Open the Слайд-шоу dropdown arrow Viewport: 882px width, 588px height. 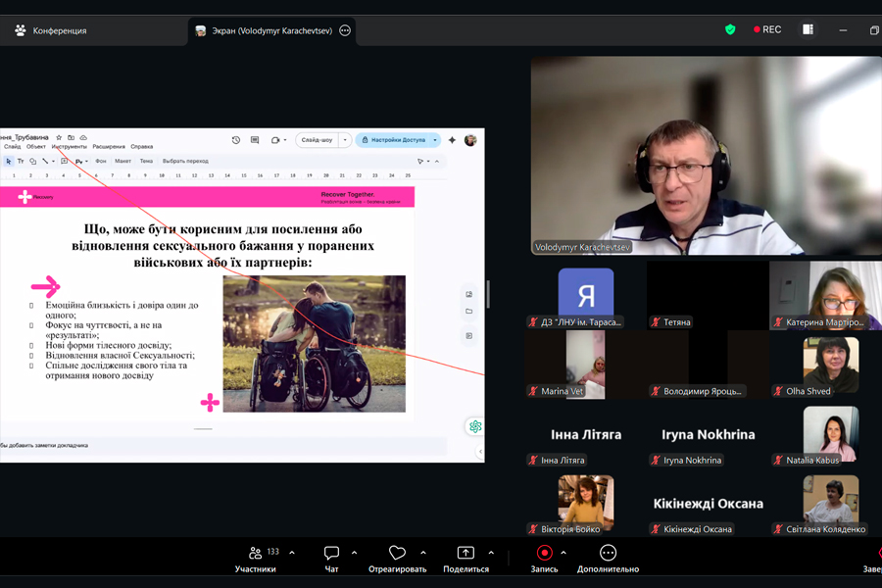coord(345,140)
